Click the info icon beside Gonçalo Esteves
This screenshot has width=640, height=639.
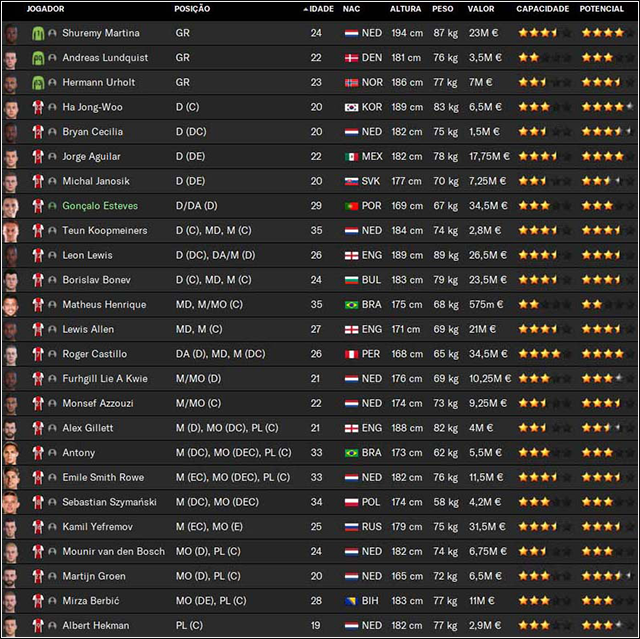point(52,206)
